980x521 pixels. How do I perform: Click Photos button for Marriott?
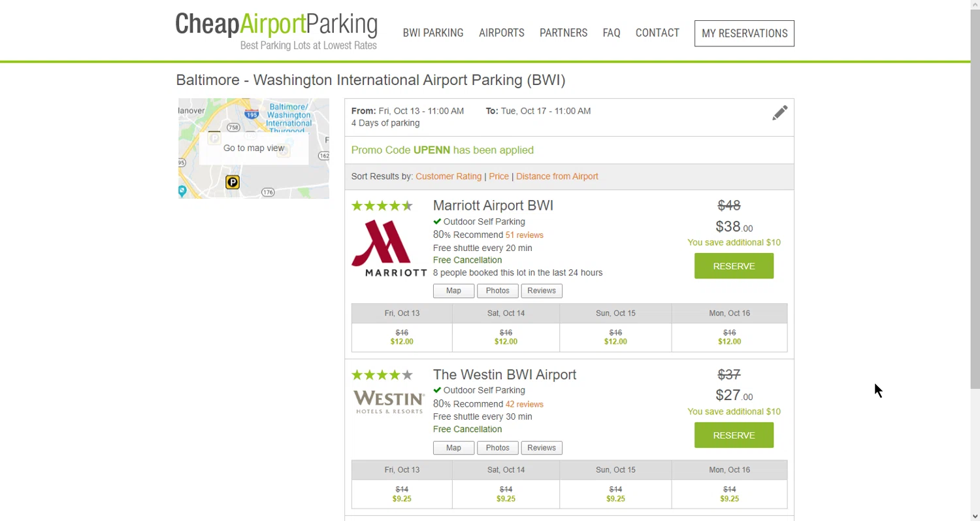pyautogui.click(x=497, y=291)
